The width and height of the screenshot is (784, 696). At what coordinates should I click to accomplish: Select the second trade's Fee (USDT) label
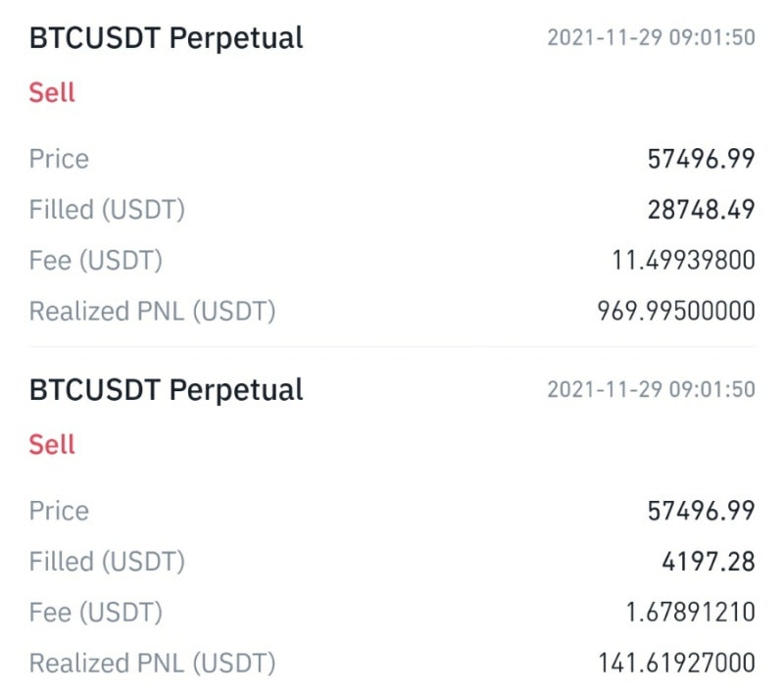[x=96, y=613]
